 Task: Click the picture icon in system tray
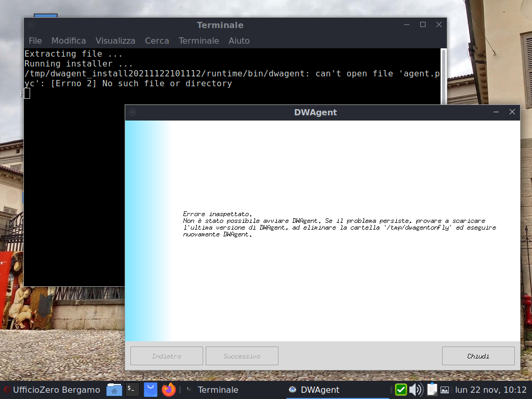pos(445,390)
